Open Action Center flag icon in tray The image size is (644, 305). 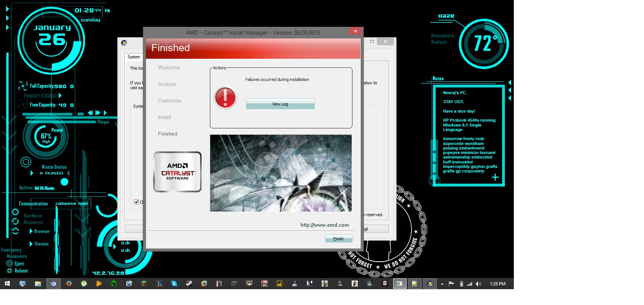[x=451, y=284]
